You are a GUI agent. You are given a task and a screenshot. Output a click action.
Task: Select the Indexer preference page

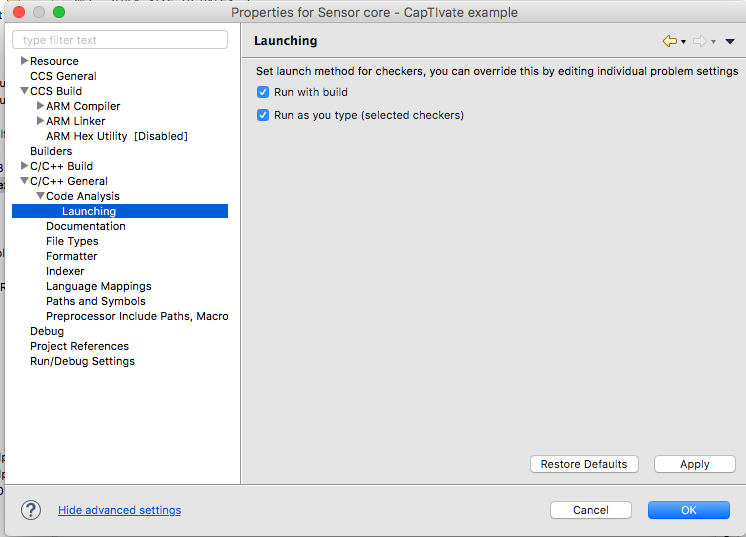(65, 271)
